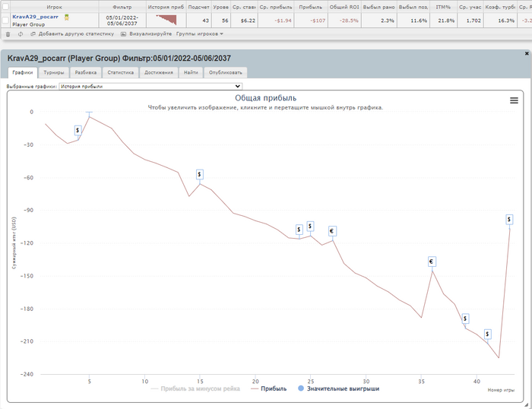The width and height of the screenshot is (532, 409).
Task: Switch to the 'Найти' tab
Action: tap(191, 73)
